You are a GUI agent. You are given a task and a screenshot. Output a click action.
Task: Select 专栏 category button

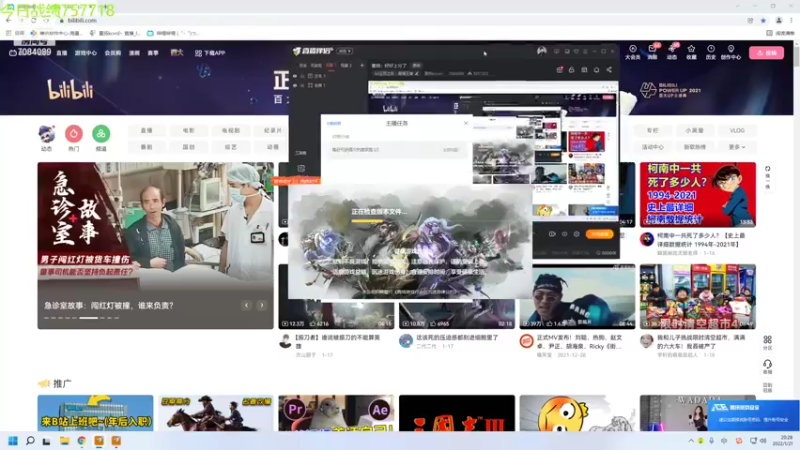(653, 131)
